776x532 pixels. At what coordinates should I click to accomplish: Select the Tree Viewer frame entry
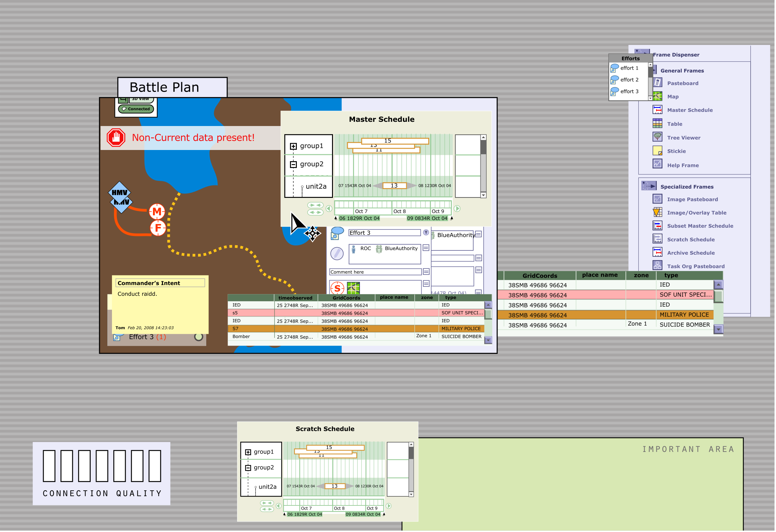(684, 138)
